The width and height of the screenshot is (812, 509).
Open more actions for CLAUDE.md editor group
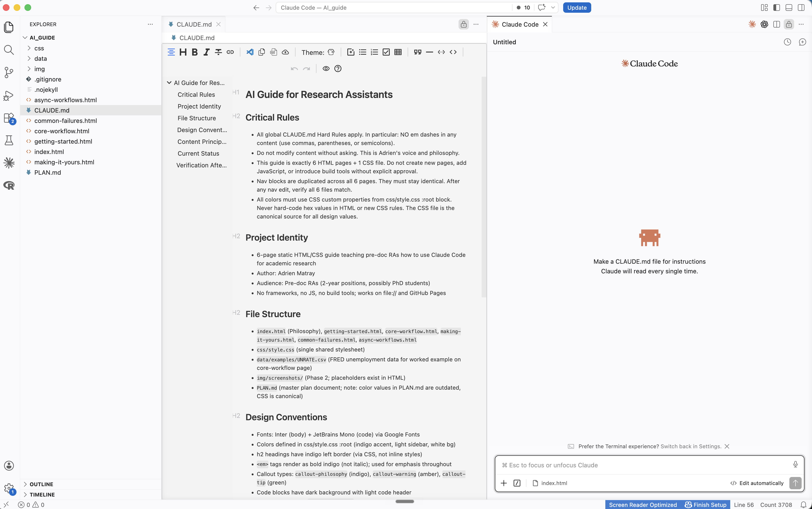(476, 24)
